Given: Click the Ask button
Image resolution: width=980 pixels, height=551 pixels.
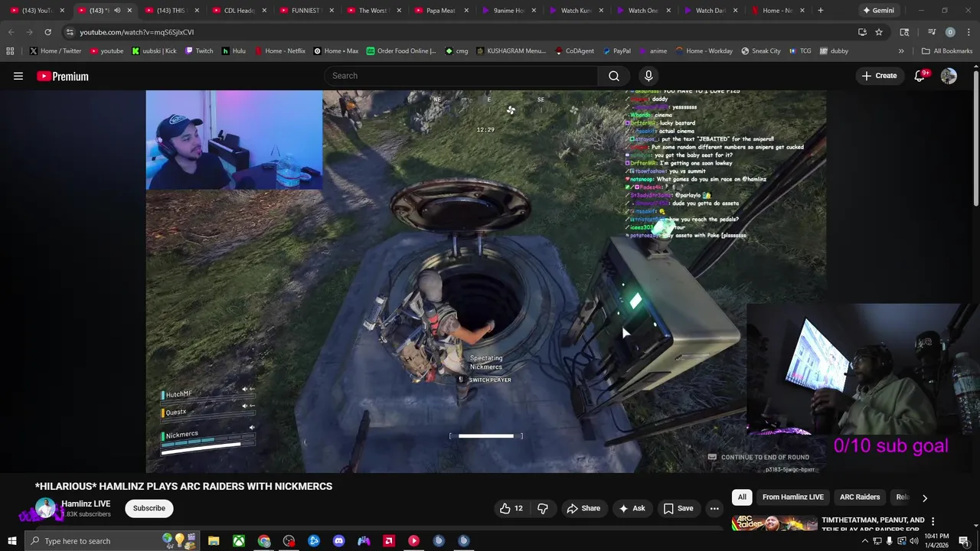Looking at the screenshot, I should pyautogui.click(x=632, y=508).
